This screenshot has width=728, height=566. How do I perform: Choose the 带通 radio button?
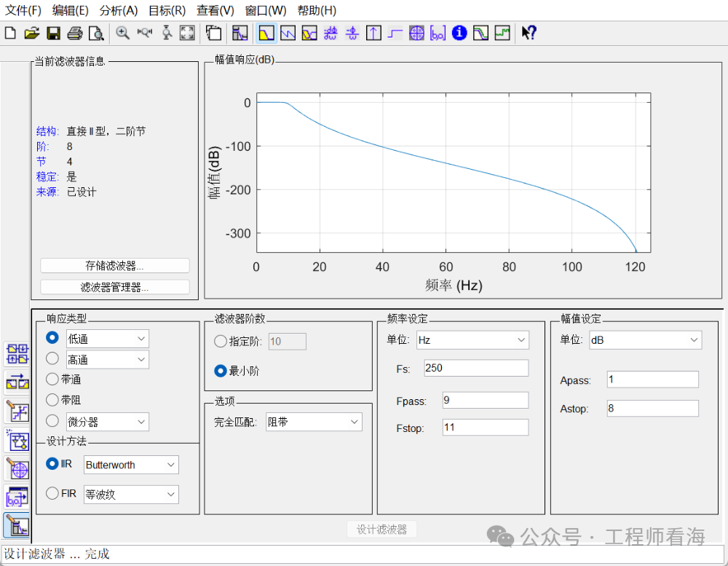coord(52,380)
